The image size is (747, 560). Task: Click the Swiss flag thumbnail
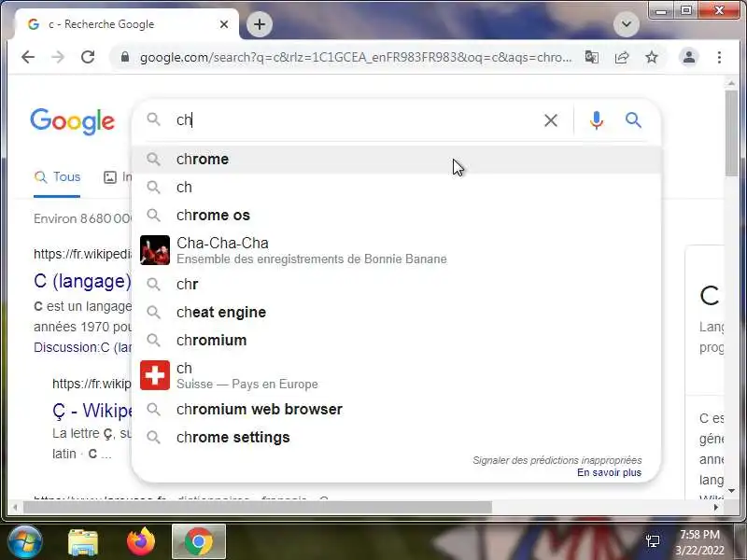point(155,375)
